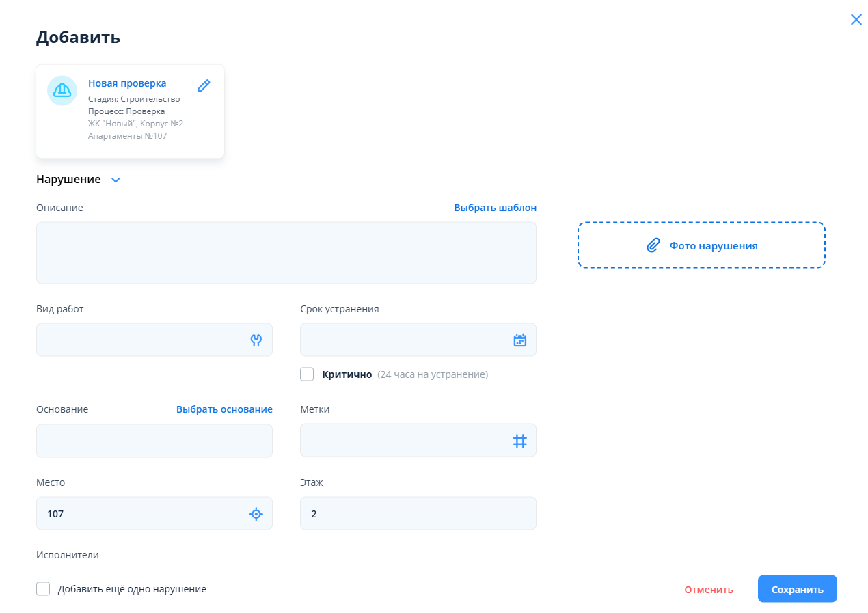Click the hash icon in Метки field

click(x=520, y=441)
